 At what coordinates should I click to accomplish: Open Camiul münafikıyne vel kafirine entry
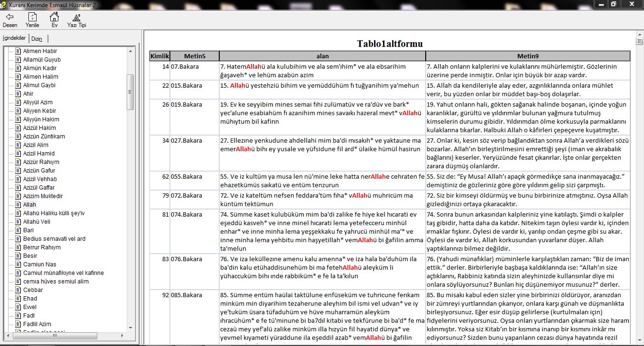pyautogui.click(x=63, y=273)
